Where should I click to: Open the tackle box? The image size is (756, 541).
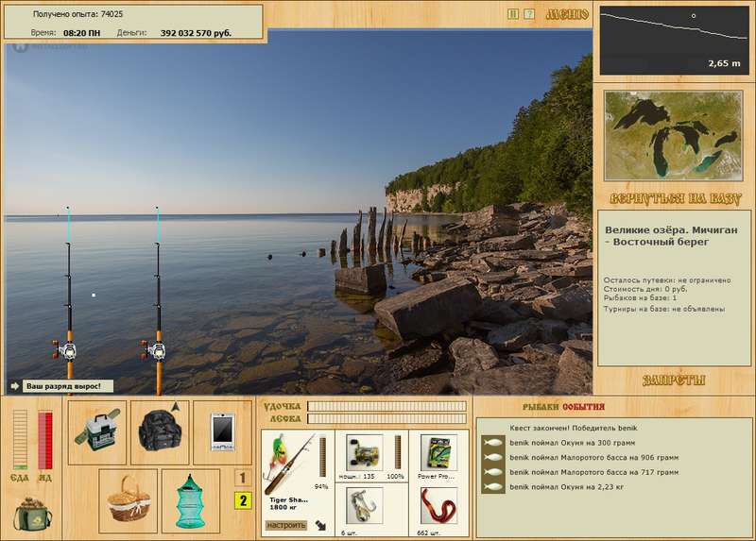click(99, 431)
